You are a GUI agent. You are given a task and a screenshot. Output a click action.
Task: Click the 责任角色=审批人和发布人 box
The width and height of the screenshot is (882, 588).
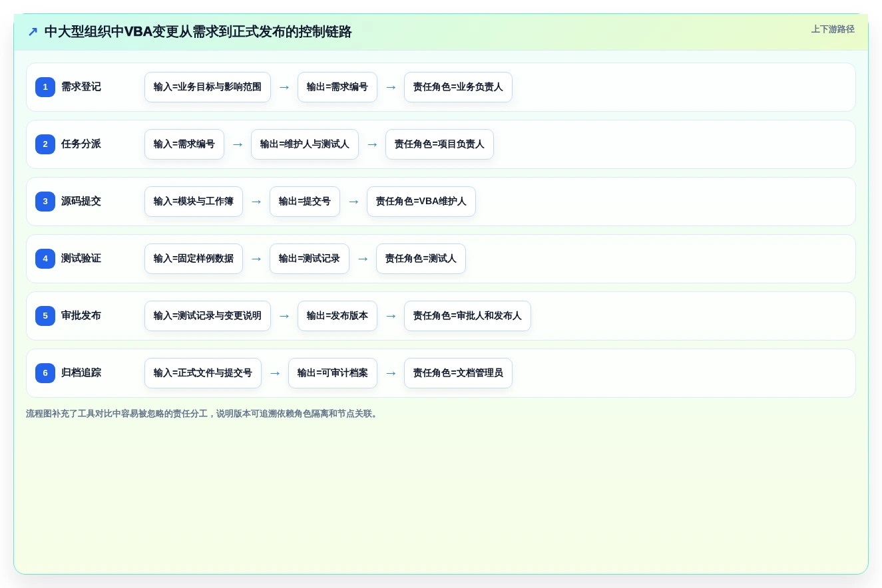tap(467, 316)
